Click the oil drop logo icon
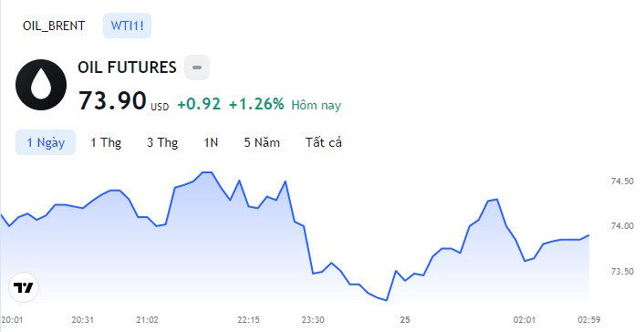The image size is (644, 332). (41, 85)
